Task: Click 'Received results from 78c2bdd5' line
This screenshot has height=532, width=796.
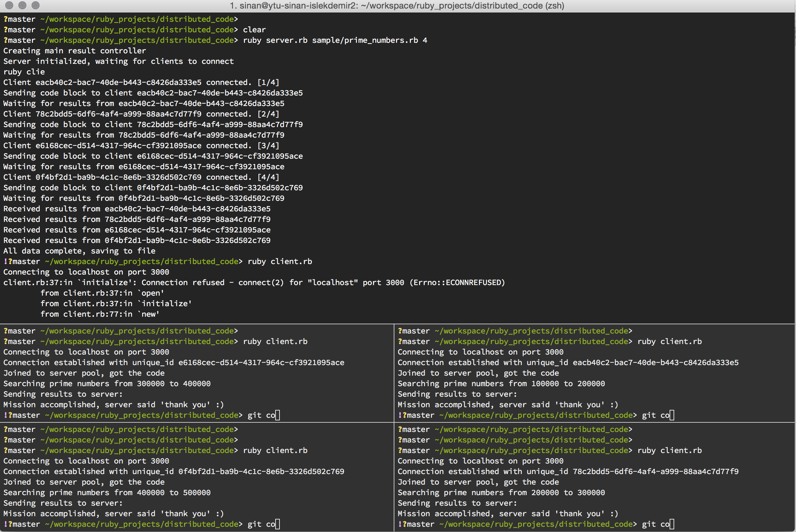Action: (137, 219)
